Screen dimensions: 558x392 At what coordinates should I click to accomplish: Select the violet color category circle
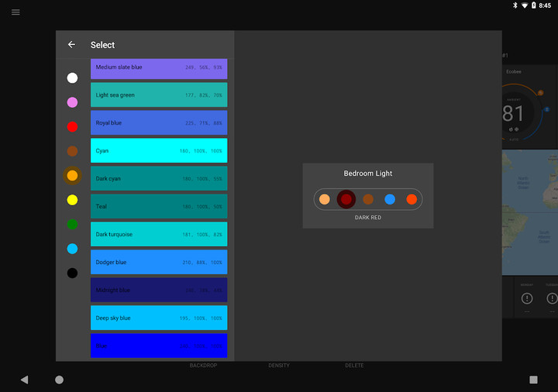pyautogui.click(x=72, y=102)
